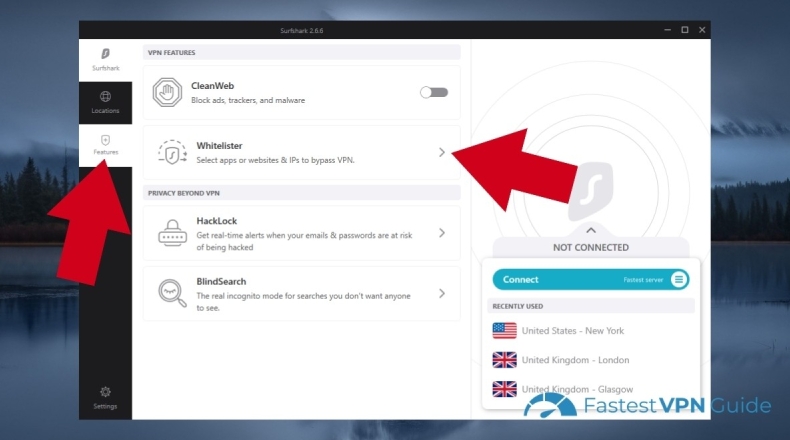This screenshot has width=790, height=440.
Task: Click the Whitelister shield icon
Action: click(171, 152)
